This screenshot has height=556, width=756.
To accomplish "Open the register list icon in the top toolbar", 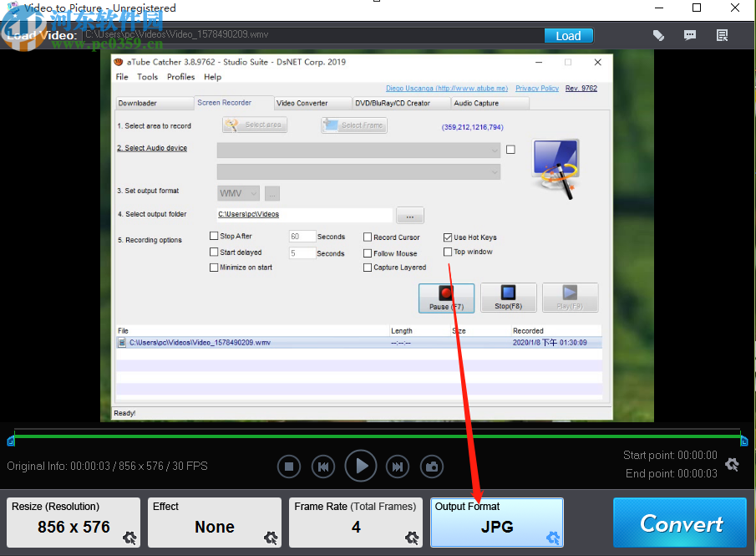I will (x=722, y=35).
